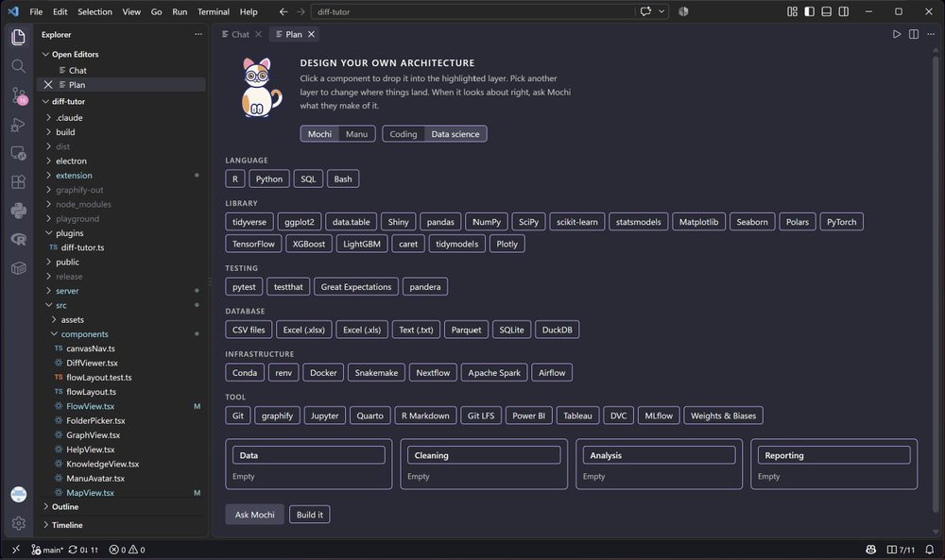This screenshot has height=560, width=945.
Task: Collapse the src folder
Action: point(121,305)
